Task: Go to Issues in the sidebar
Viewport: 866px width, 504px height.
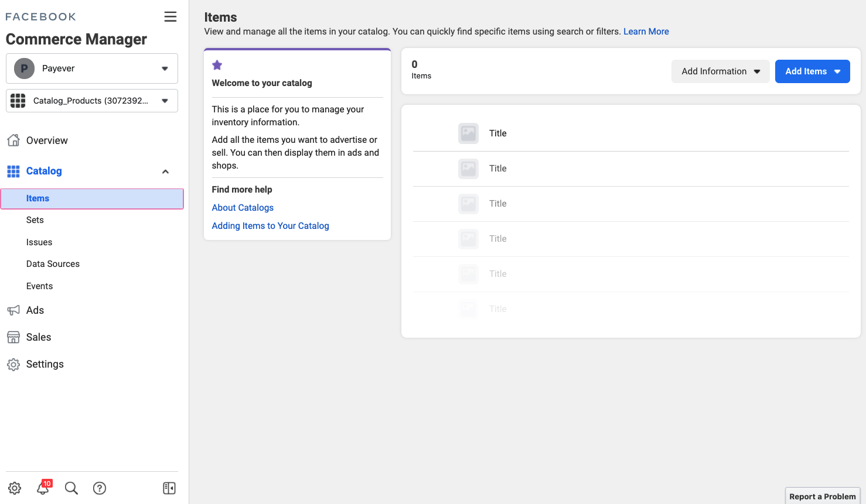Action: 39,242
